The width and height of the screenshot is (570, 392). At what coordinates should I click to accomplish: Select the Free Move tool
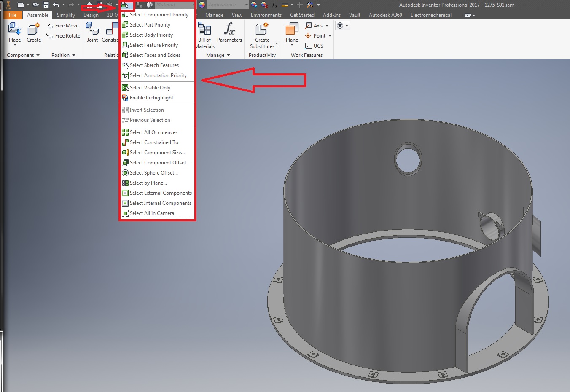pos(63,26)
